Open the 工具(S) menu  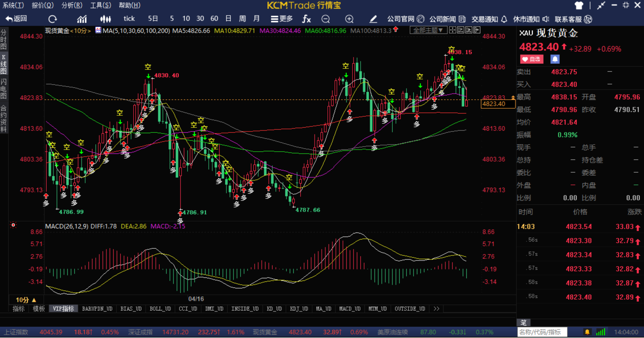(101, 5)
